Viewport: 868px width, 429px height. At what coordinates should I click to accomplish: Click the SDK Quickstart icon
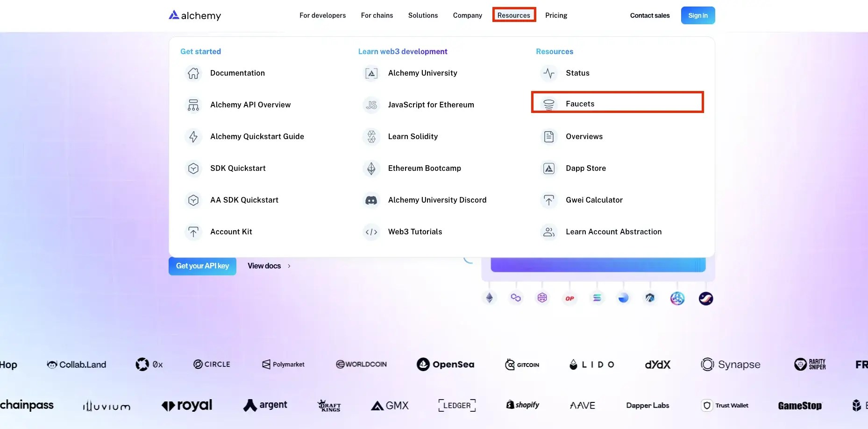193,168
